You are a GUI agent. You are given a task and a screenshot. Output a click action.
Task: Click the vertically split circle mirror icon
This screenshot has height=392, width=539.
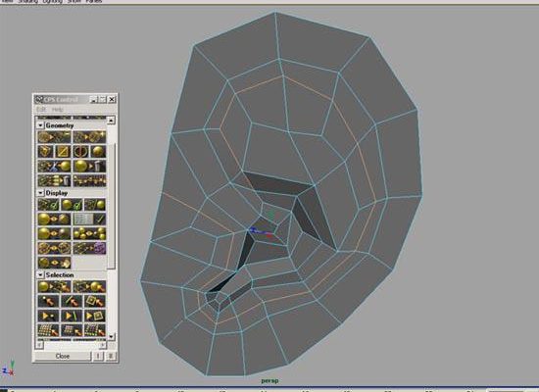(x=81, y=151)
